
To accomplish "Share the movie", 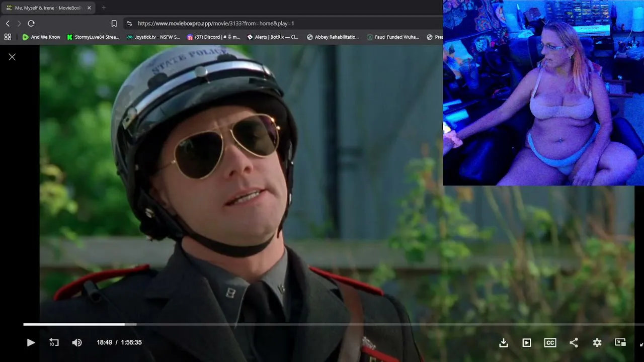I will point(574,342).
